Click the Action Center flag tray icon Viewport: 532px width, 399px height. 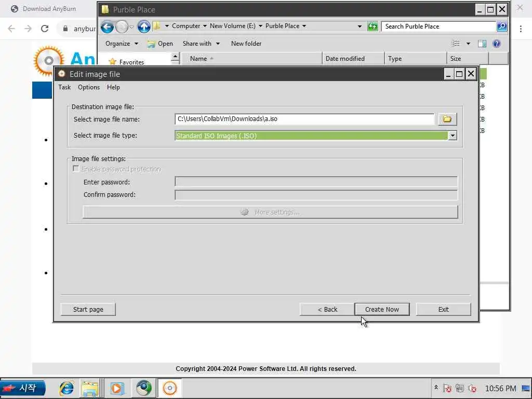pos(447,388)
